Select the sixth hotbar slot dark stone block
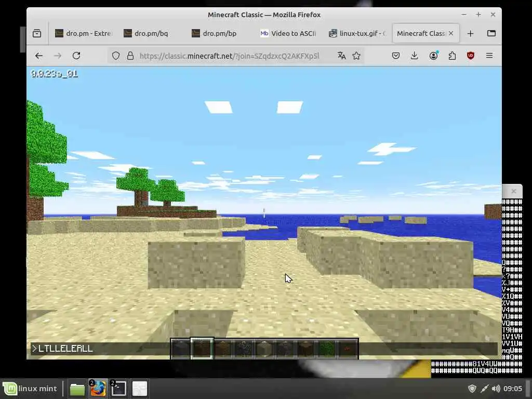Image resolution: width=532 pixels, height=399 pixels. (285, 349)
